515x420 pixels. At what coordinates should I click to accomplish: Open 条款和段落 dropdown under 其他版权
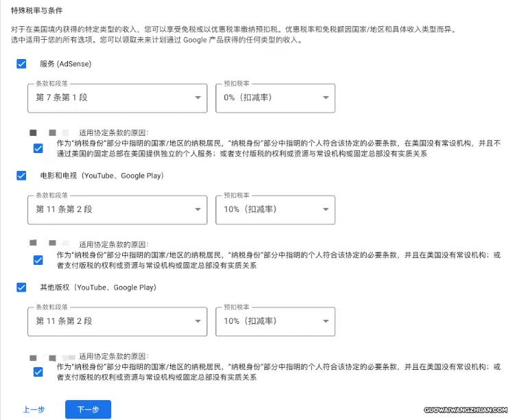(x=117, y=321)
